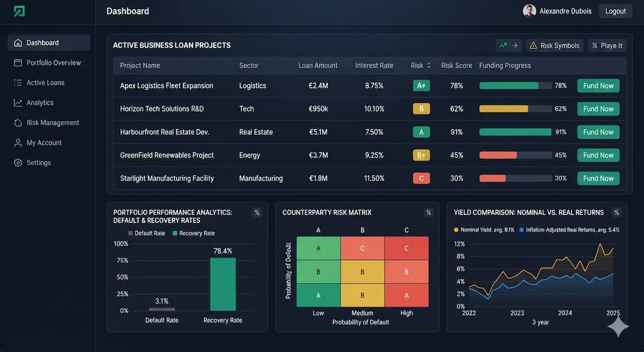This screenshot has width=644, height=352.
Task: Click the A+ risk badge for Apex Logistics
Action: (421, 86)
